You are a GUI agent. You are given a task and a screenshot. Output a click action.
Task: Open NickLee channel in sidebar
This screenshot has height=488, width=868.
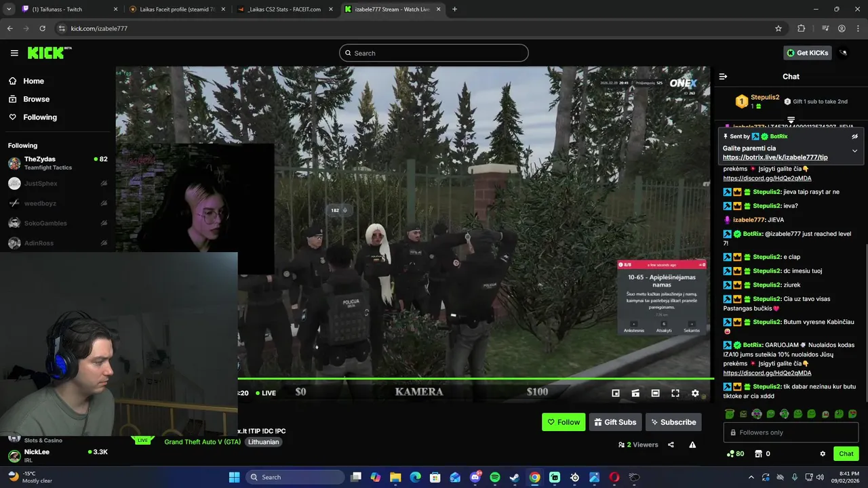click(x=58, y=455)
